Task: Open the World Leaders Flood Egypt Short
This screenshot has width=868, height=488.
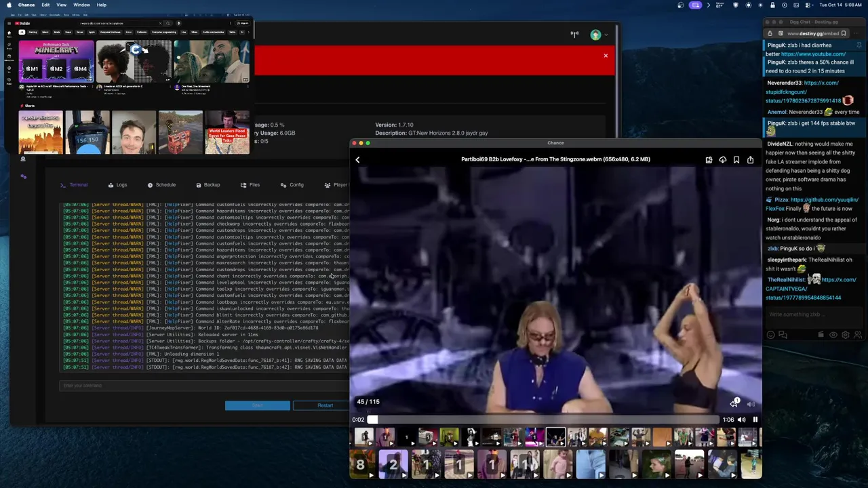Action: click(226, 132)
